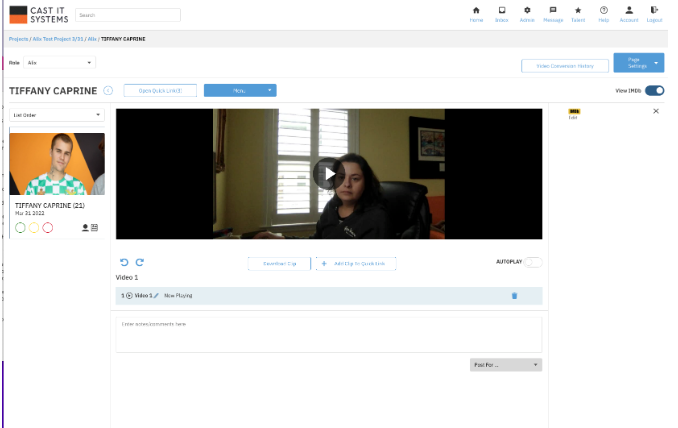Viewport: 678px width, 428px height.
Task: Click the person profile icon on talent card
Action: [x=85, y=227]
